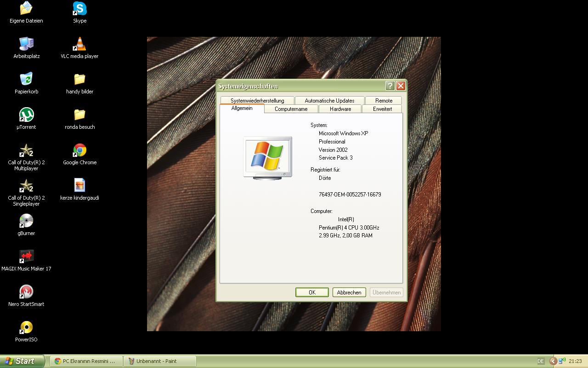Click the taskbar clock showing 21:23

point(575,361)
